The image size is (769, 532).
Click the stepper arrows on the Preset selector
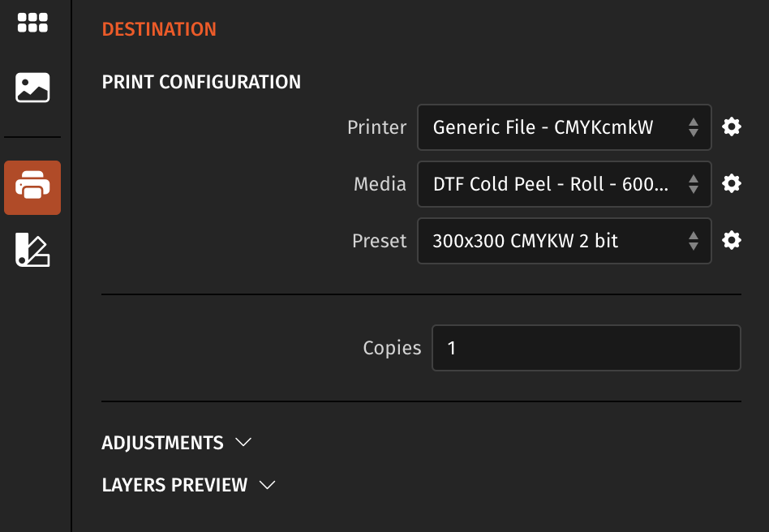(x=694, y=241)
